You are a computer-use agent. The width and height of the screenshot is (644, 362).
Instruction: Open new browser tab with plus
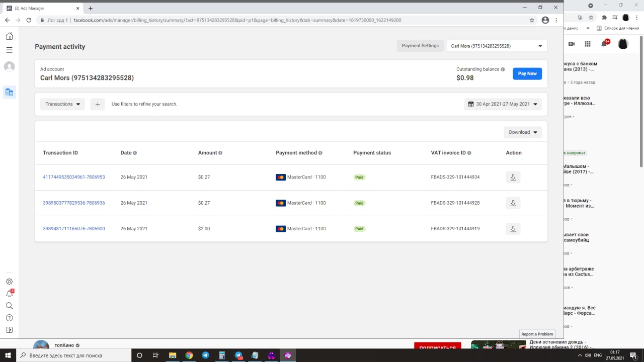(91, 8)
